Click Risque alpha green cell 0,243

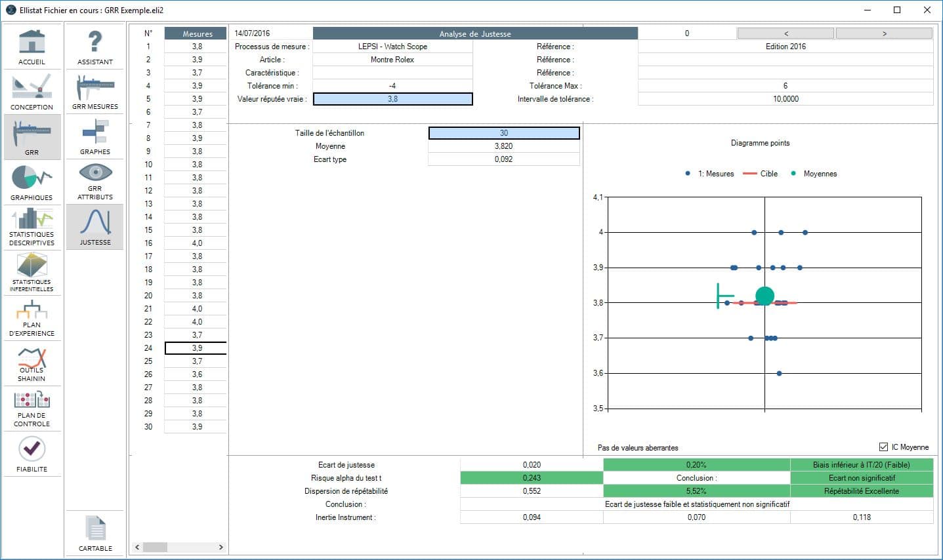(532, 478)
